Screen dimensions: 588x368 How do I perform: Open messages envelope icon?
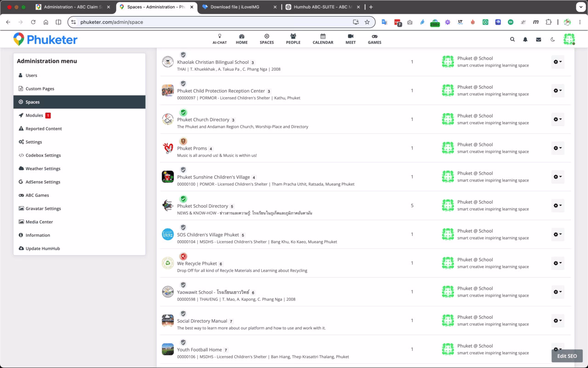tap(538, 40)
